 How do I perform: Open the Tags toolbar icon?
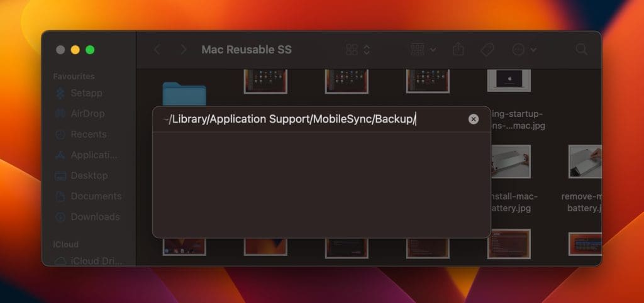click(x=487, y=50)
